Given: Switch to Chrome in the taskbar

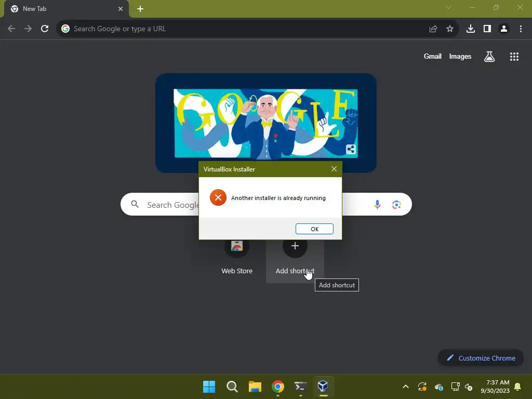Looking at the screenshot, I should tap(278, 387).
